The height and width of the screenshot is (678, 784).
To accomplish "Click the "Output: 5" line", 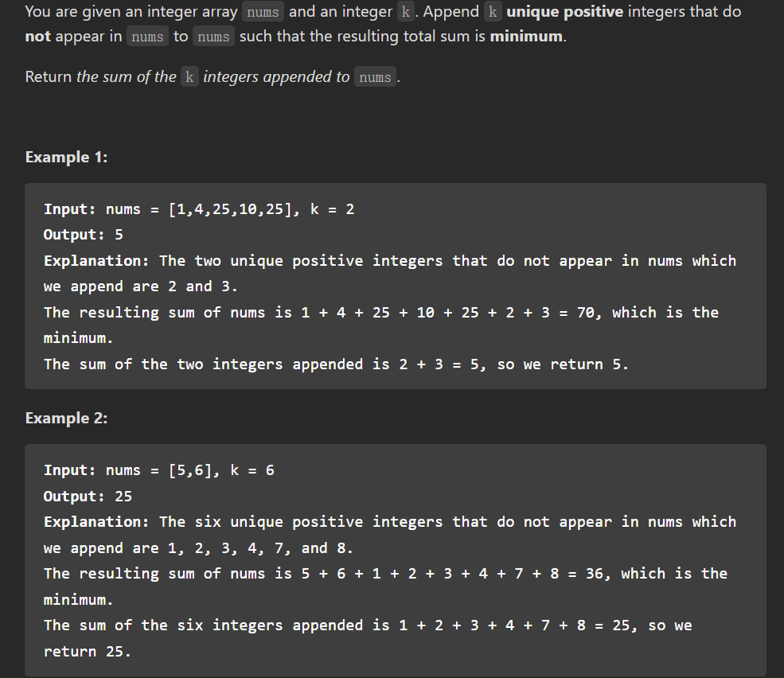I will [x=83, y=235].
